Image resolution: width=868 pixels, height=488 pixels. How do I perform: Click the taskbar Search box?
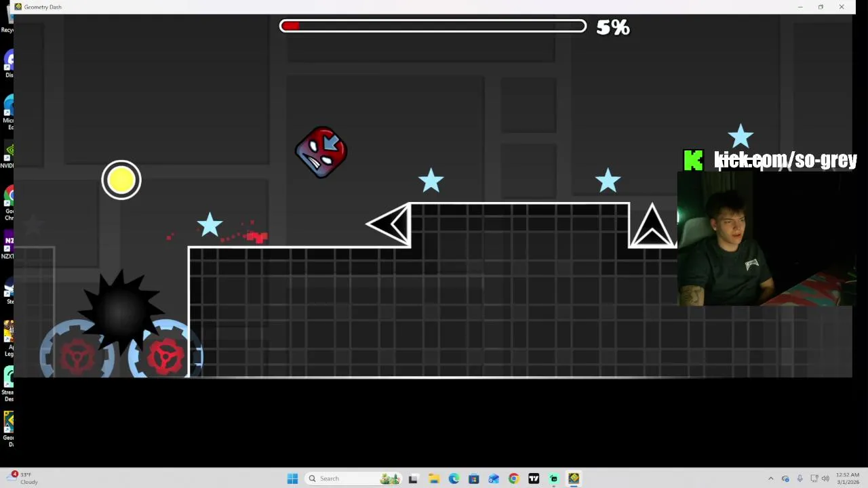click(x=352, y=479)
